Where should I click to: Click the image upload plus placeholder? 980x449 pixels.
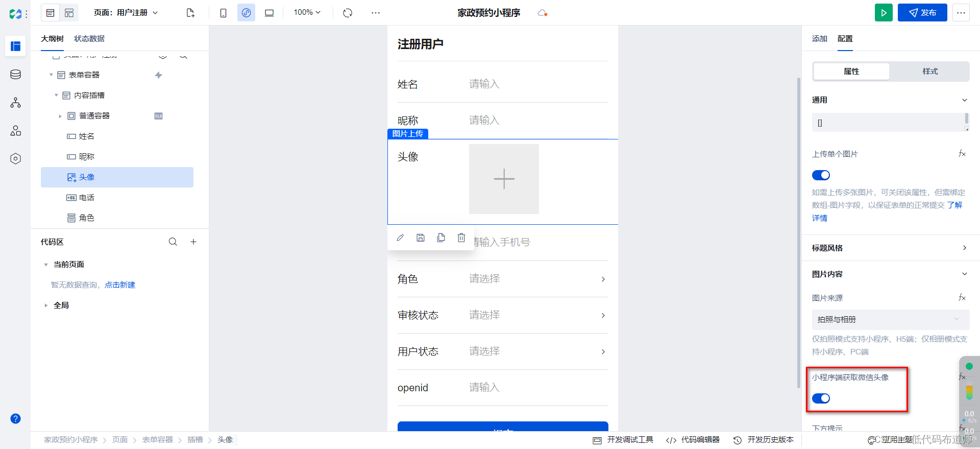pyautogui.click(x=504, y=179)
